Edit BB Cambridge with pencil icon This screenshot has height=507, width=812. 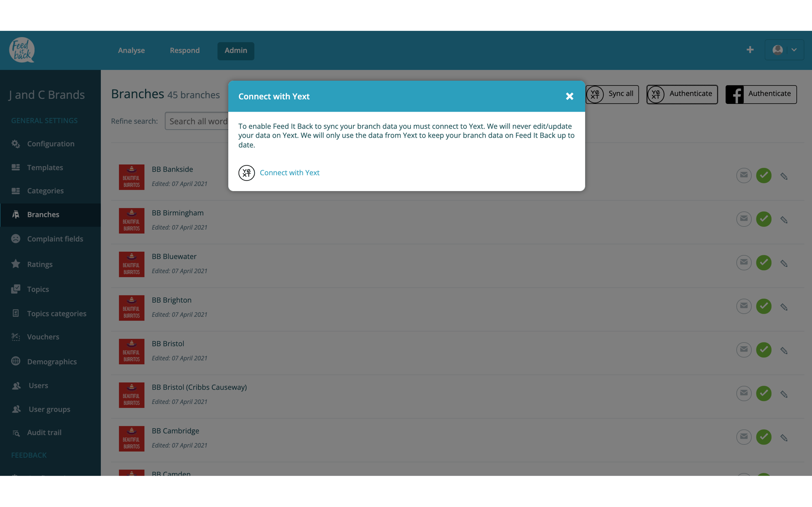pos(784,438)
